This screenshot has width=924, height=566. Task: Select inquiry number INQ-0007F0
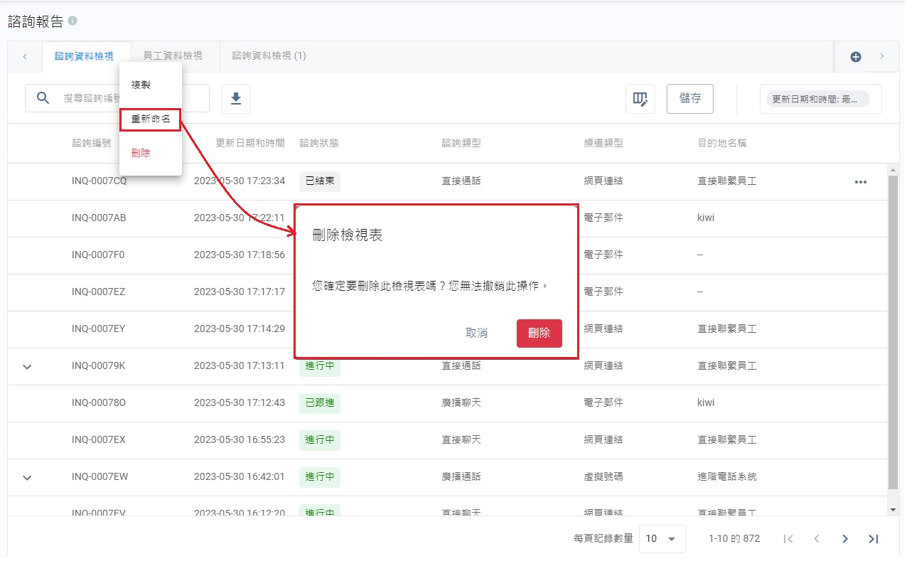pyautogui.click(x=98, y=255)
